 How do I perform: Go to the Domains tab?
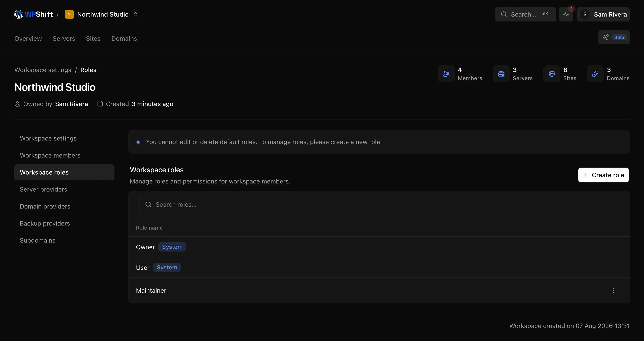click(124, 38)
